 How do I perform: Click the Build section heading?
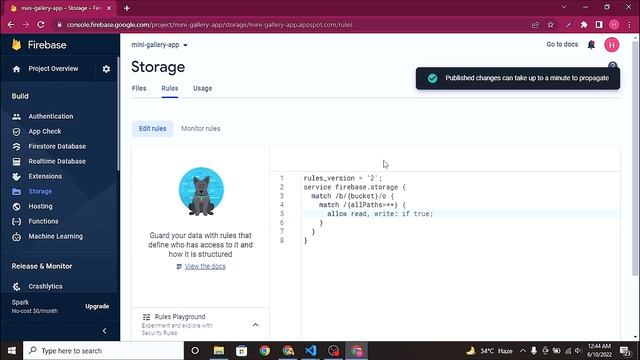click(20, 96)
